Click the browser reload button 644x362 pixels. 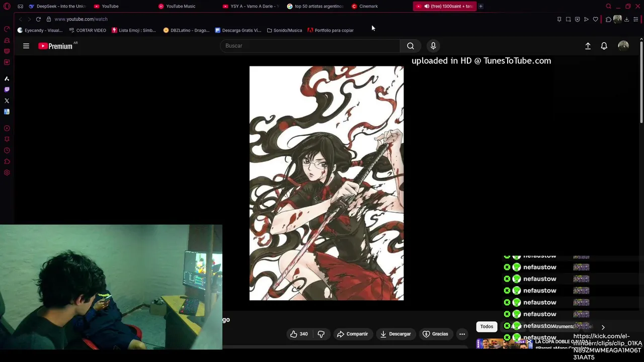tap(38, 19)
